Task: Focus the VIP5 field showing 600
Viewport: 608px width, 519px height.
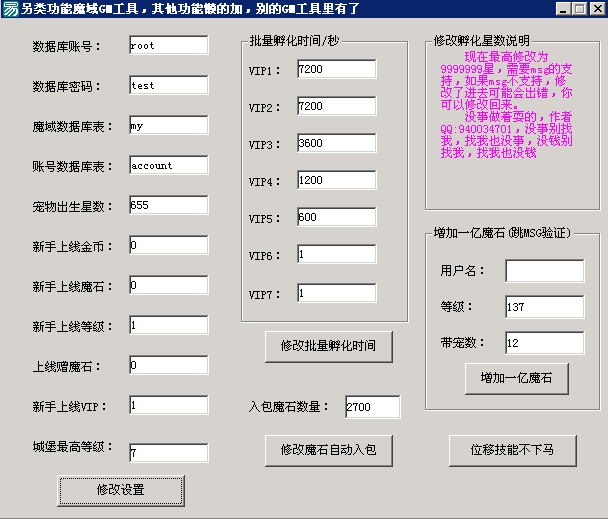Action: [x=336, y=218]
